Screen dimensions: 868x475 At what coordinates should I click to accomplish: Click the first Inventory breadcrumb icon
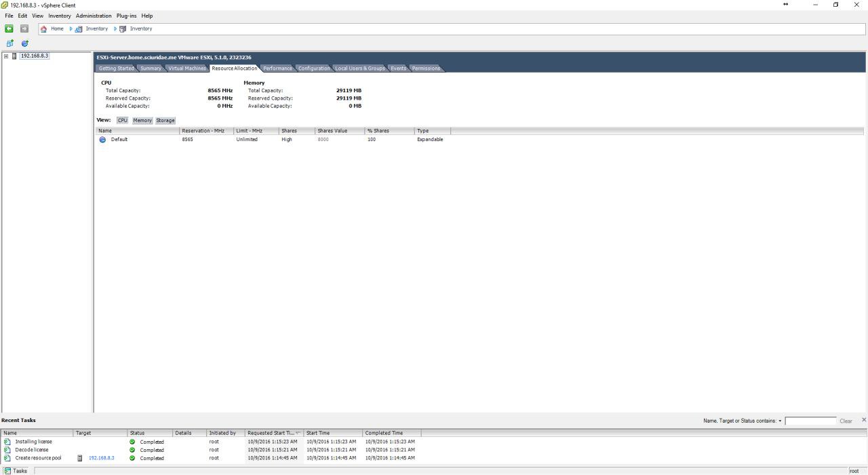tap(79, 28)
